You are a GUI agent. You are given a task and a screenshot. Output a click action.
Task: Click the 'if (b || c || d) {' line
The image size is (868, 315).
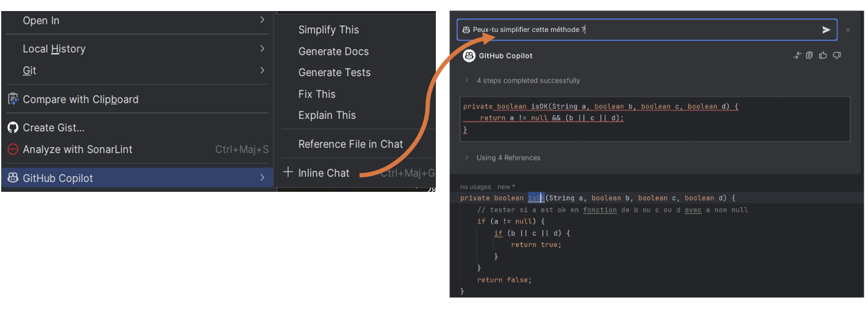click(x=531, y=233)
